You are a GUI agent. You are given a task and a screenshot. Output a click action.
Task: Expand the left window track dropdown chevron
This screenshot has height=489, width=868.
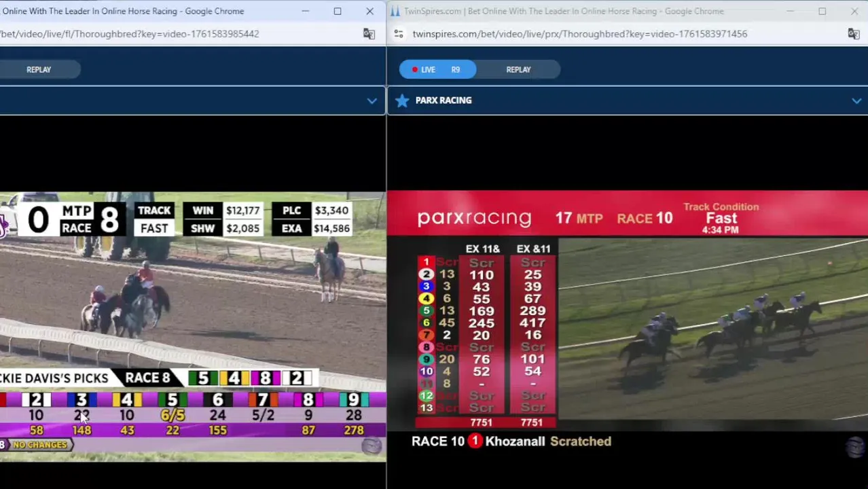coord(372,101)
